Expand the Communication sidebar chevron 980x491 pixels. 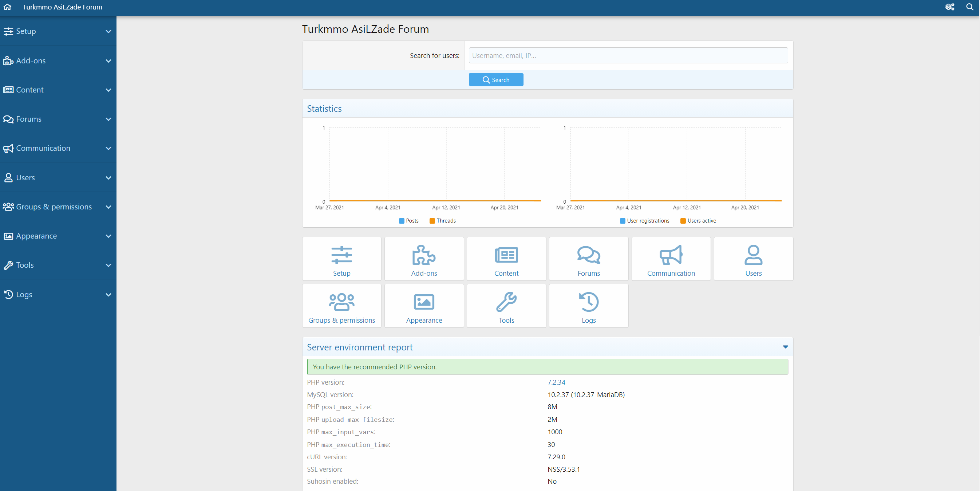pos(108,149)
